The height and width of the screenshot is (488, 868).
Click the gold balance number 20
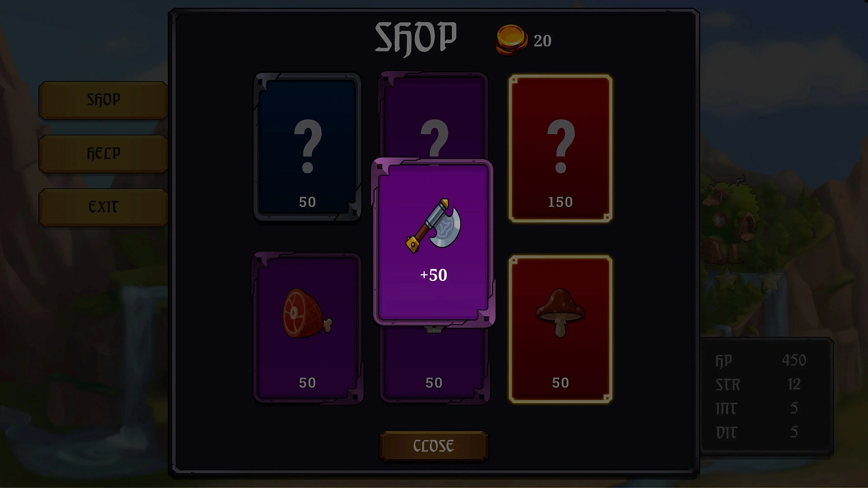[x=542, y=41]
